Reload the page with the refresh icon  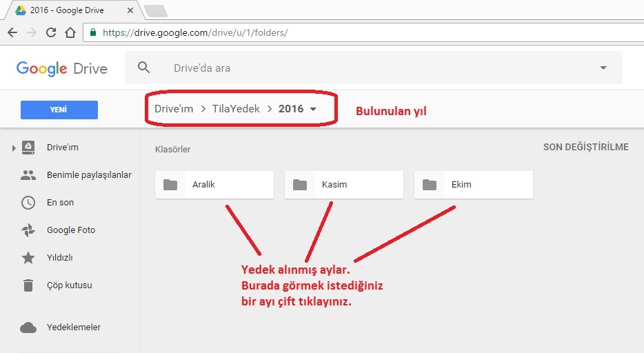tap(51, 32)
